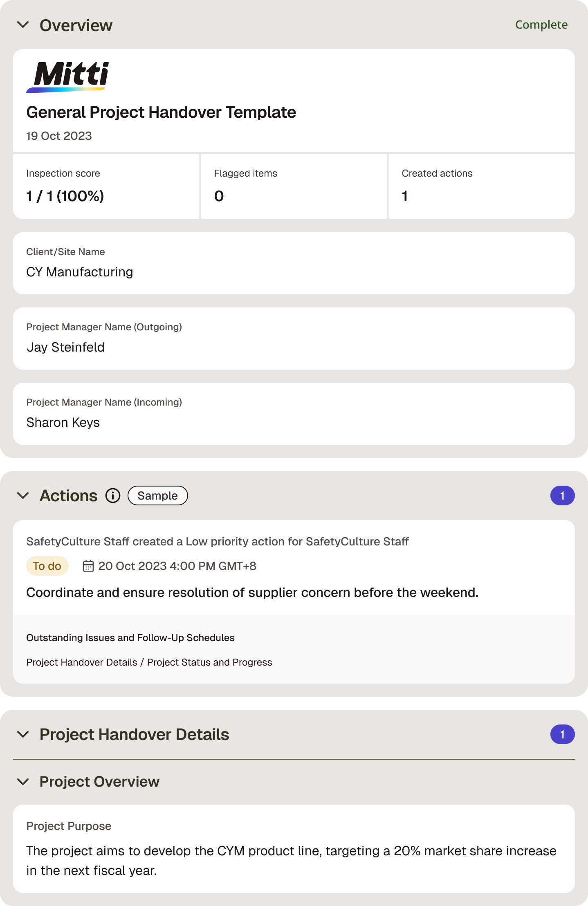Follow the Outstanding Issues and Follow-Up Schedules link

(x=130, y=638)
